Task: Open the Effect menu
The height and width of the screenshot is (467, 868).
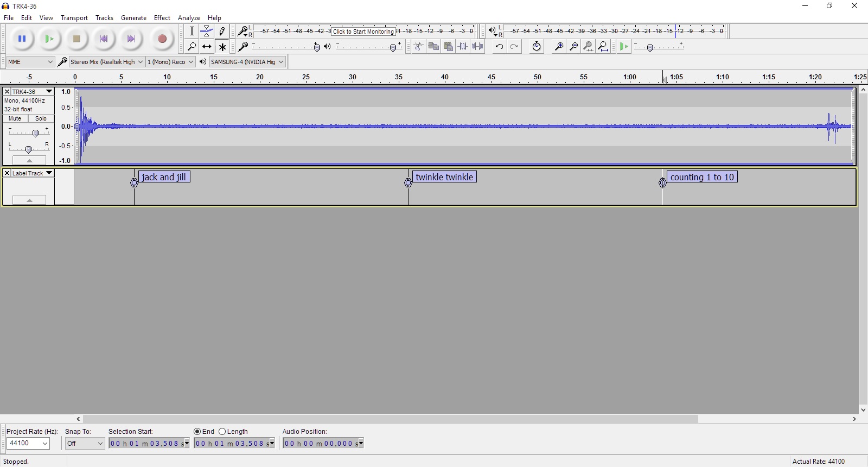Action: (162, 18)
